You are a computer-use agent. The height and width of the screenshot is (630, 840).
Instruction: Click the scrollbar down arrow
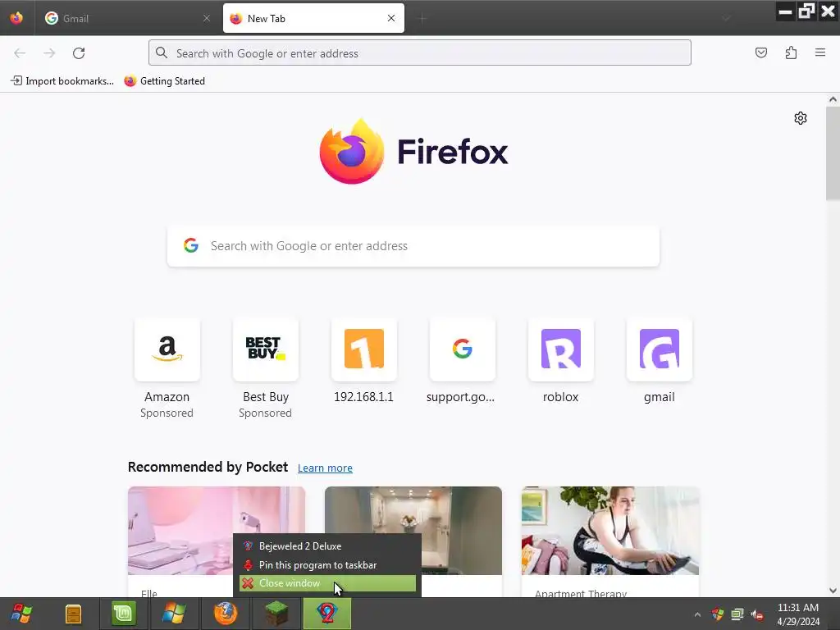click(833, 591)
